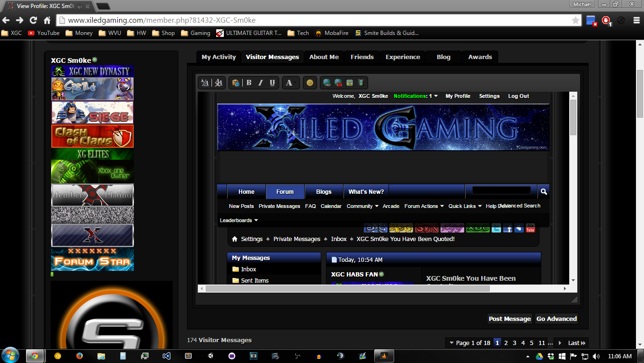
Task: Switch to the About Me tab
Action: (324, 57)
